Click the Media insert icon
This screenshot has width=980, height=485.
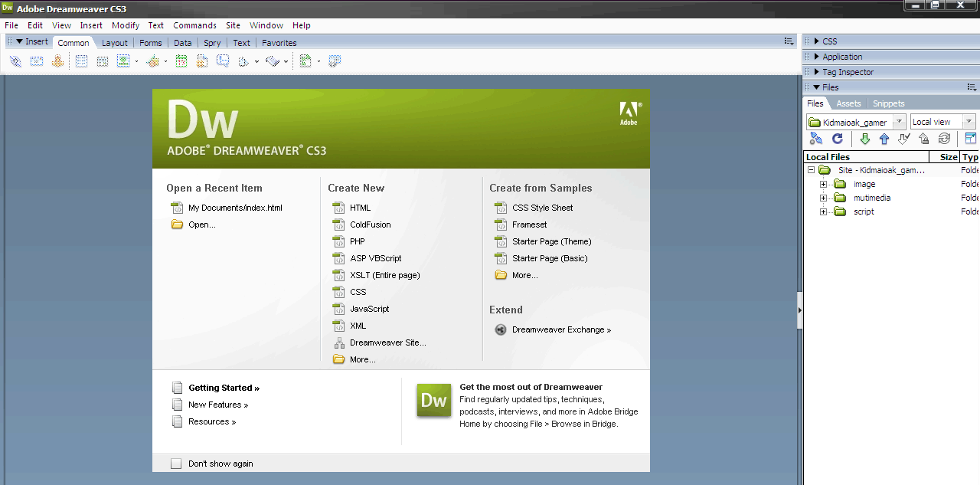(152, 61)
